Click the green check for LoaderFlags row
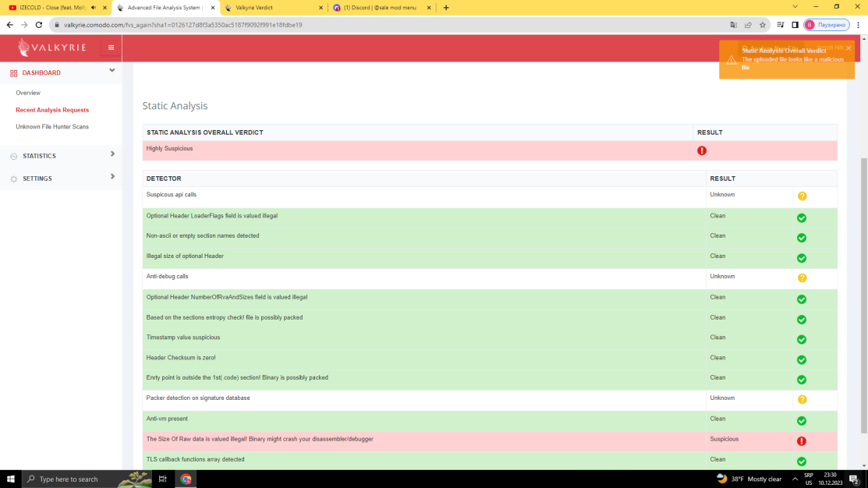This screenshot has height=488, width=868. 802,218
